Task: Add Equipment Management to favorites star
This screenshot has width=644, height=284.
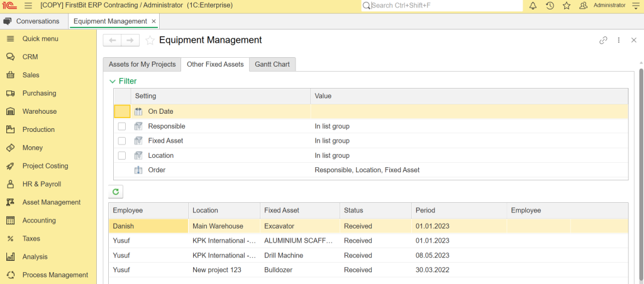Action: pos(150,40)
